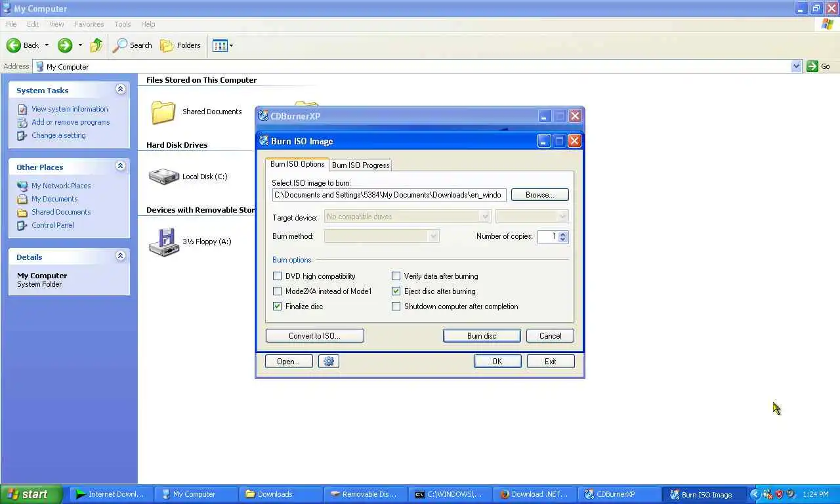Viewport: 840px width, 504px height.
Task: Click the Back arrow icon in Explorer toolbar
Action: [x=14, y=45]
